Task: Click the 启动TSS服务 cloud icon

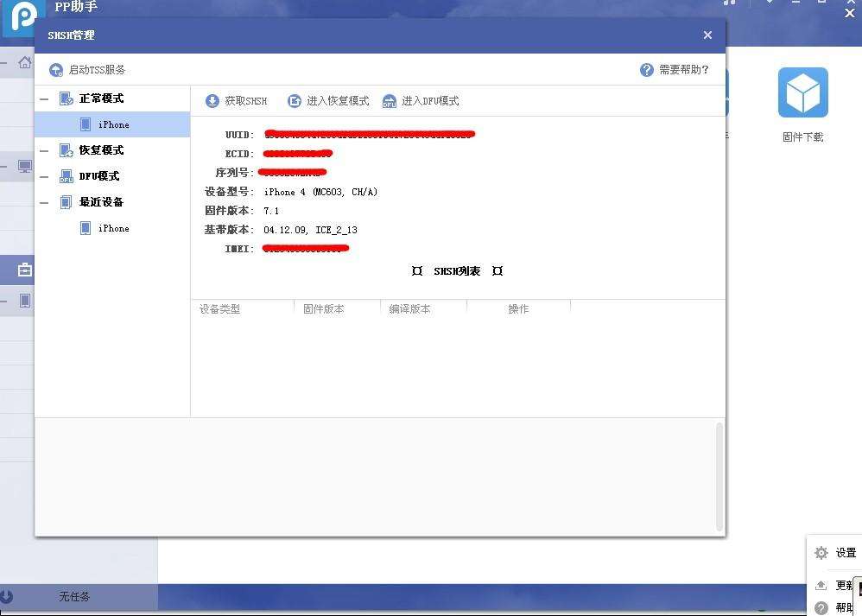Action: click(x=56, y=70)
